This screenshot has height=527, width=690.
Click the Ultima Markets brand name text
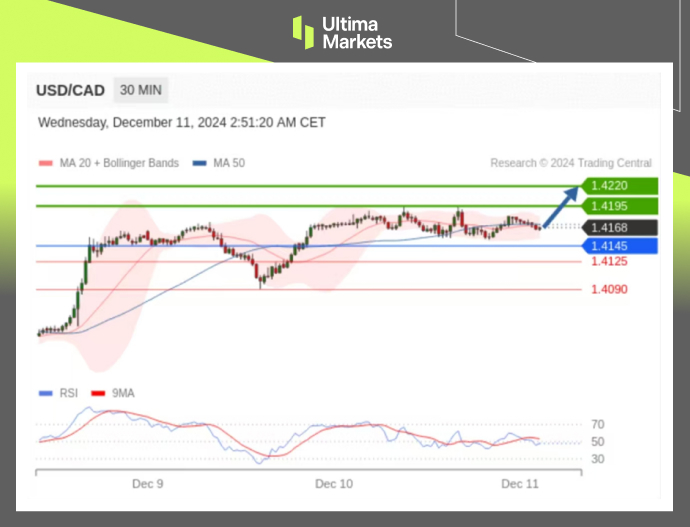click(357, 32)
